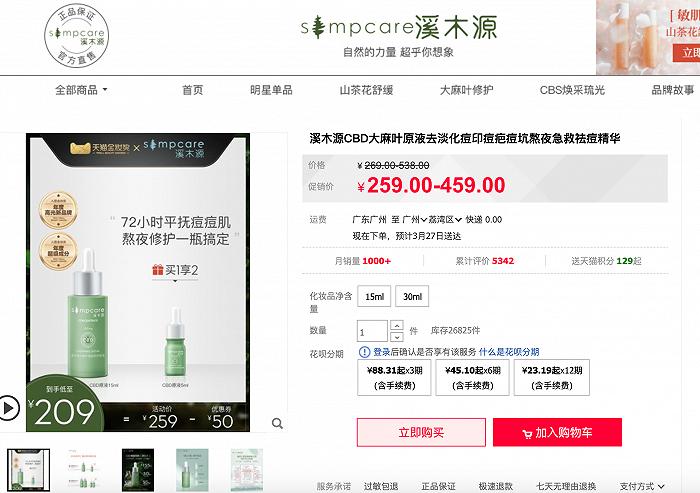Viewport: 700px width, 493px height.
Task: Select the 15ml size option
Action: point(374,297)
